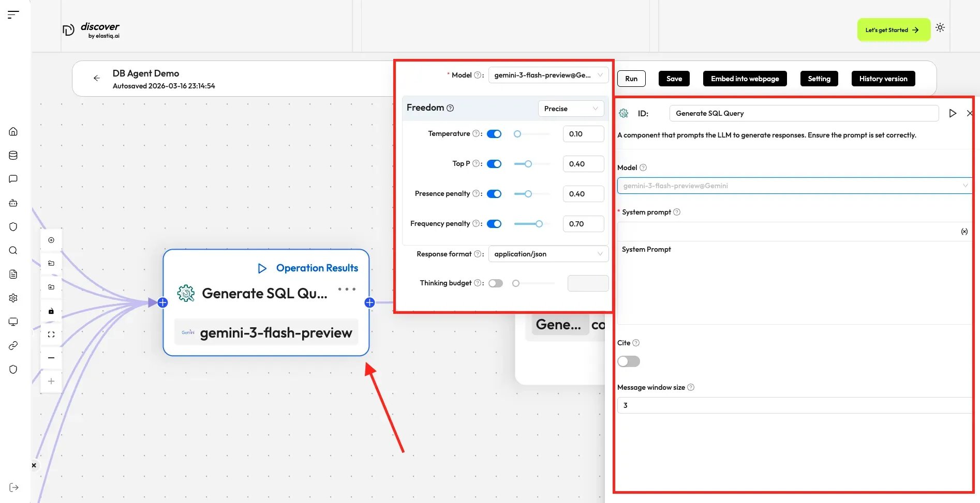
Task: Click Embed into webpage button
Action: click(x=745, y=79)
